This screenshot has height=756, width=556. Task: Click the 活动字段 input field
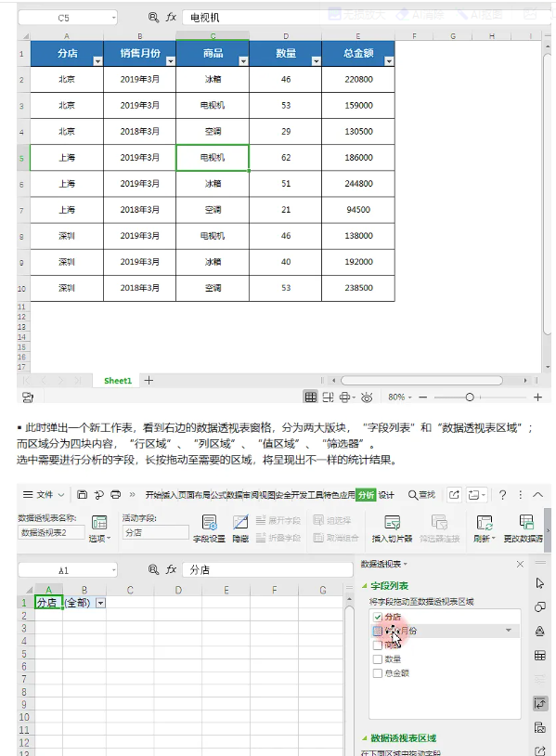click(x=155, y=532)
